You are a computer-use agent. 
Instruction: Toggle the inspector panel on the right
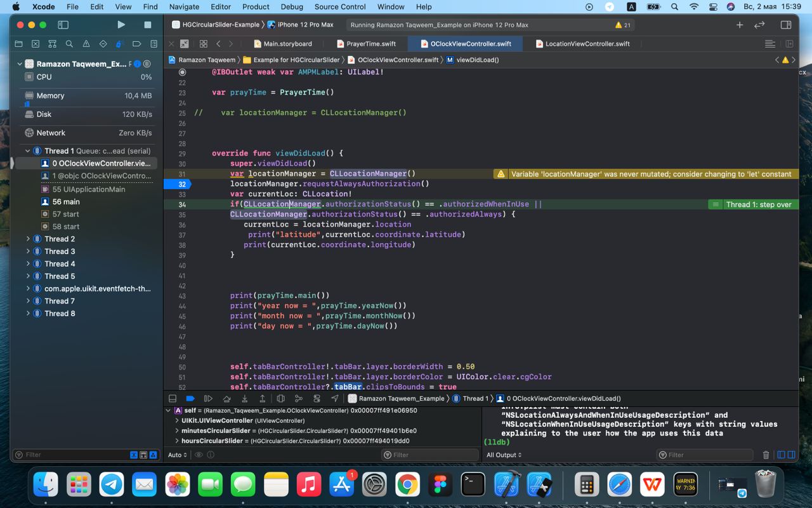786,25
